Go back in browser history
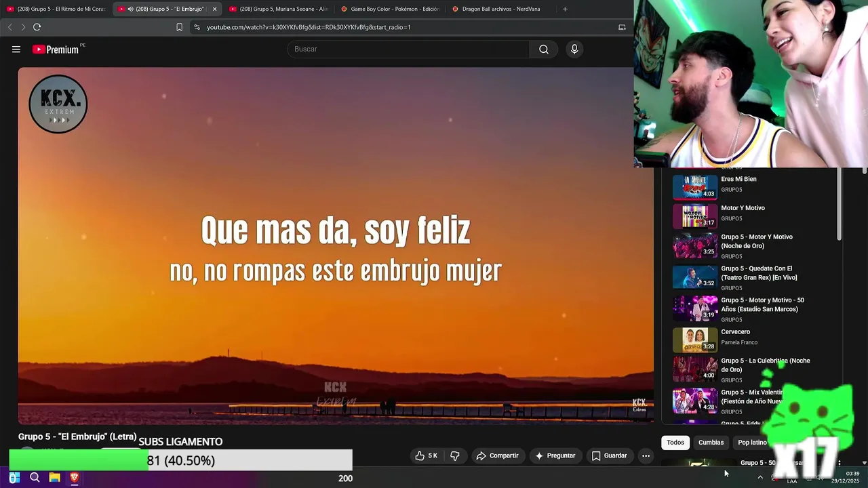Screen dimensions: 868x488 click(x=9, y=27)
